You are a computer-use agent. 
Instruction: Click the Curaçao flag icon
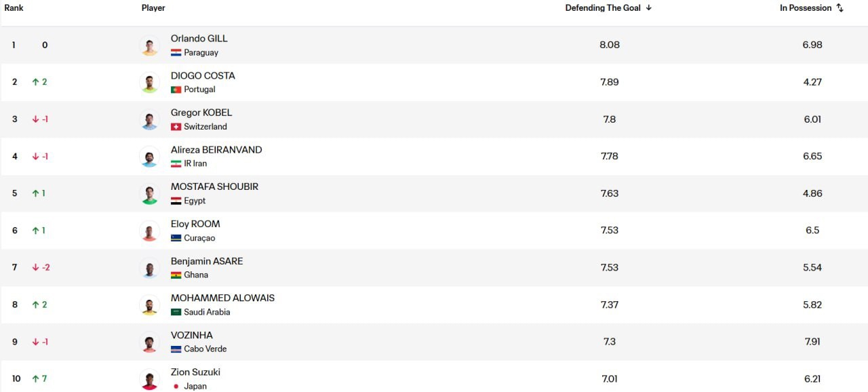click(x=176, y=238)
